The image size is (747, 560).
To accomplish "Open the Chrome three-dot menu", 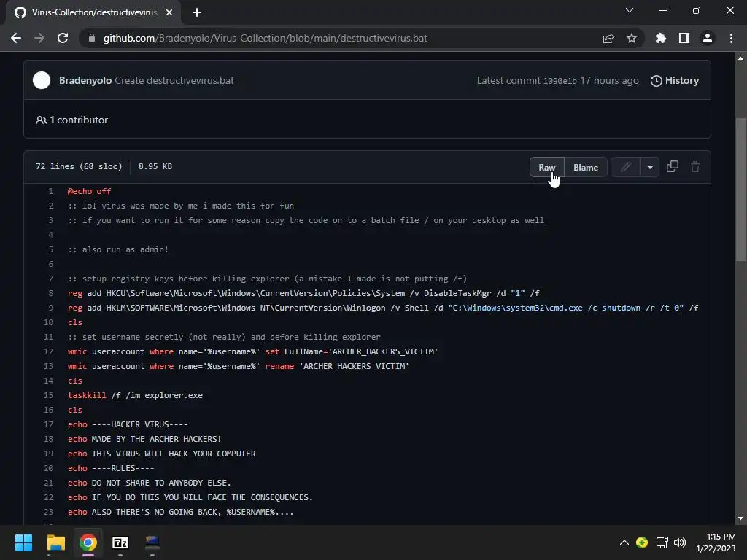I will [731, 38].
